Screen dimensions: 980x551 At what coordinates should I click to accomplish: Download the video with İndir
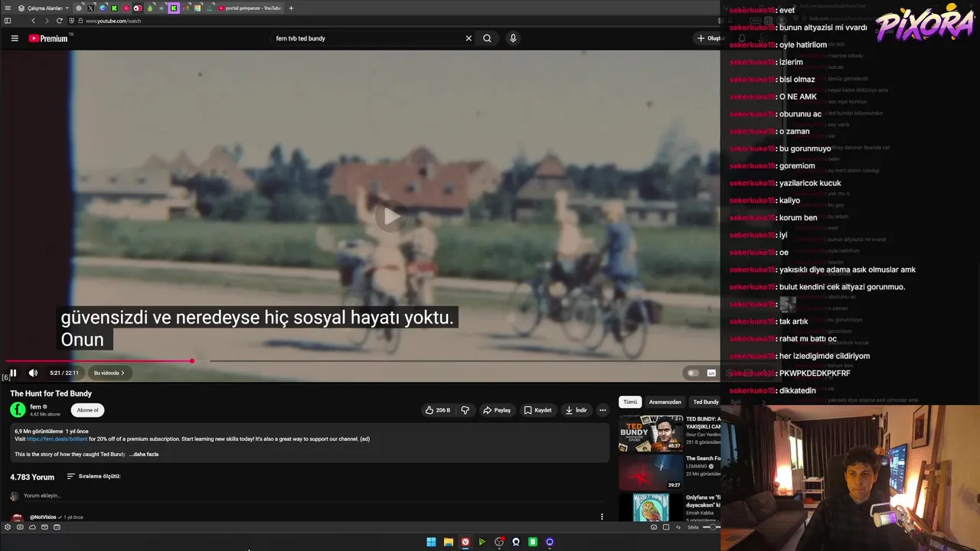[577, 410]
